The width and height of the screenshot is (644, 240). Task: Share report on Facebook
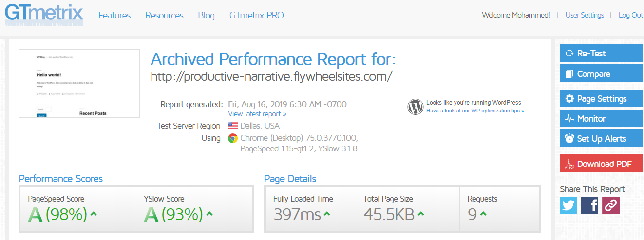click(589, 205)
